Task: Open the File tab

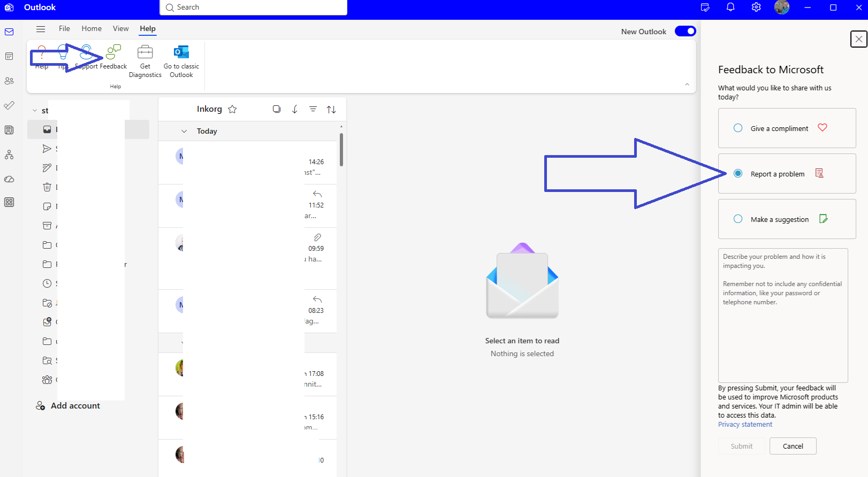Action: point(64,29)
